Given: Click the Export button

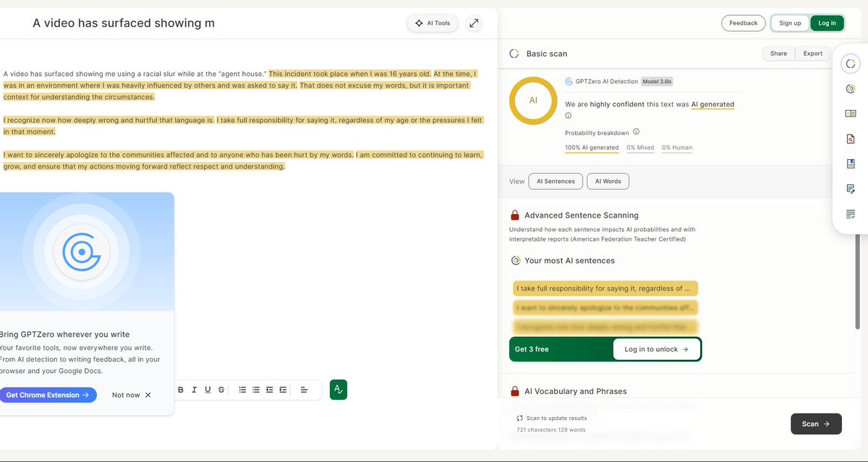Looking at the screenshot, I should [x=813, y=54].
